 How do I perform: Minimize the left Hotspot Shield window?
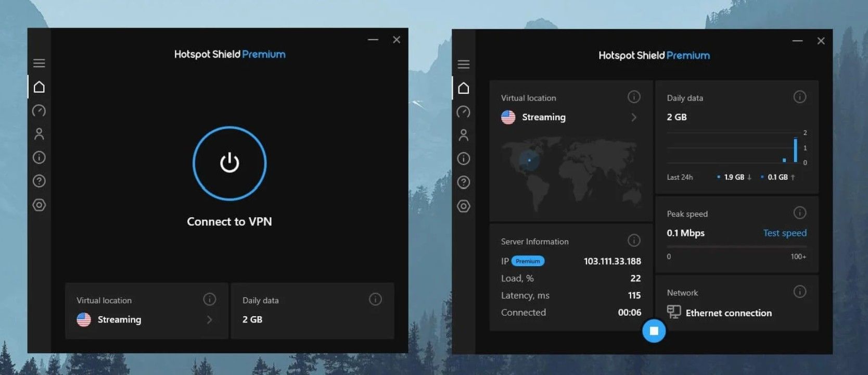(373, 40)
